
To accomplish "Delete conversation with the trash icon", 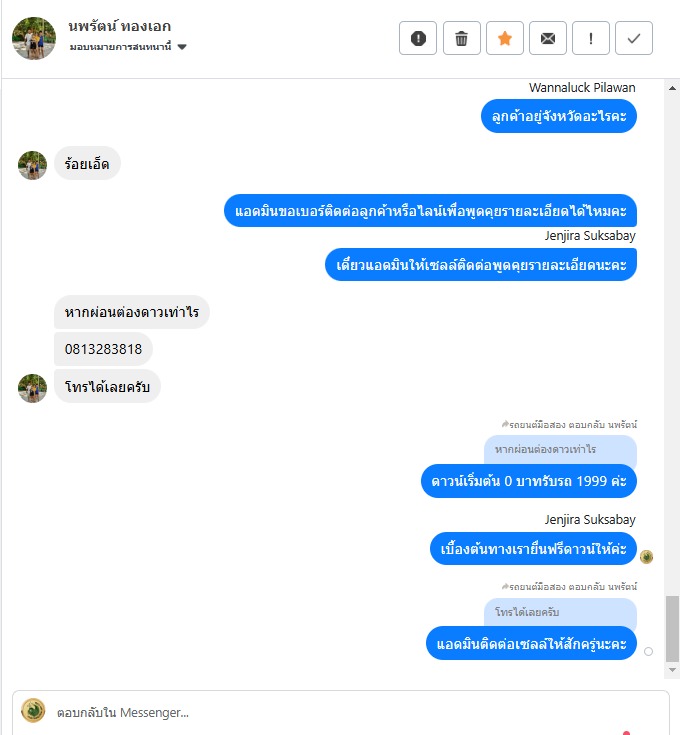I will point(462,38).
